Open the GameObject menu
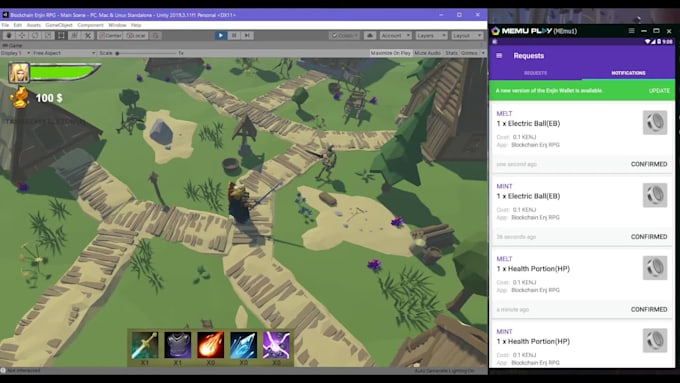 pos(59,25)
